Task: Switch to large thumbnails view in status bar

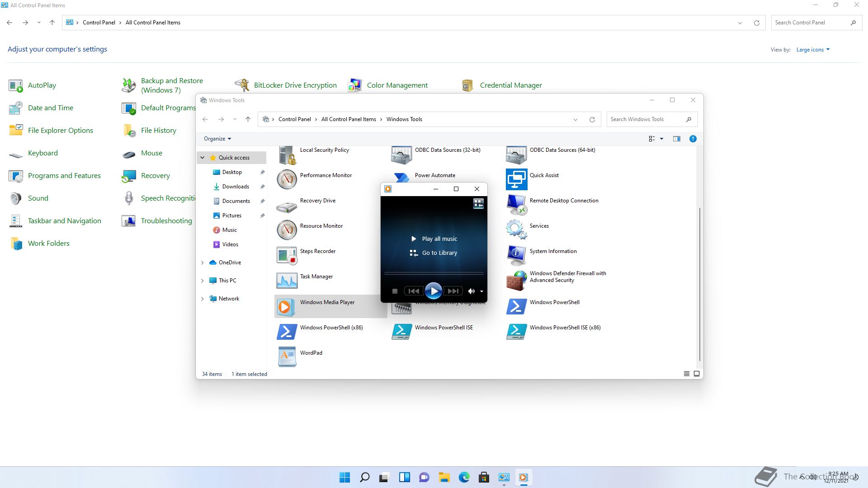Action: coord(697,374)
